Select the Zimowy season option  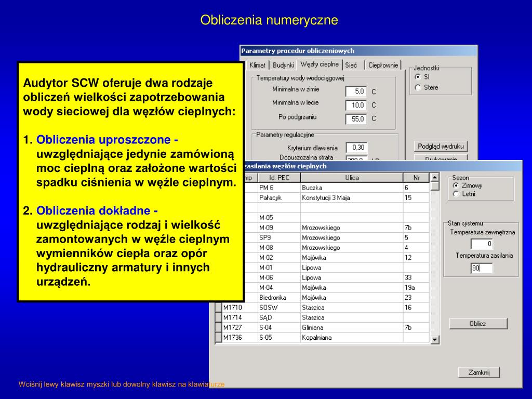tap(456, 185)
